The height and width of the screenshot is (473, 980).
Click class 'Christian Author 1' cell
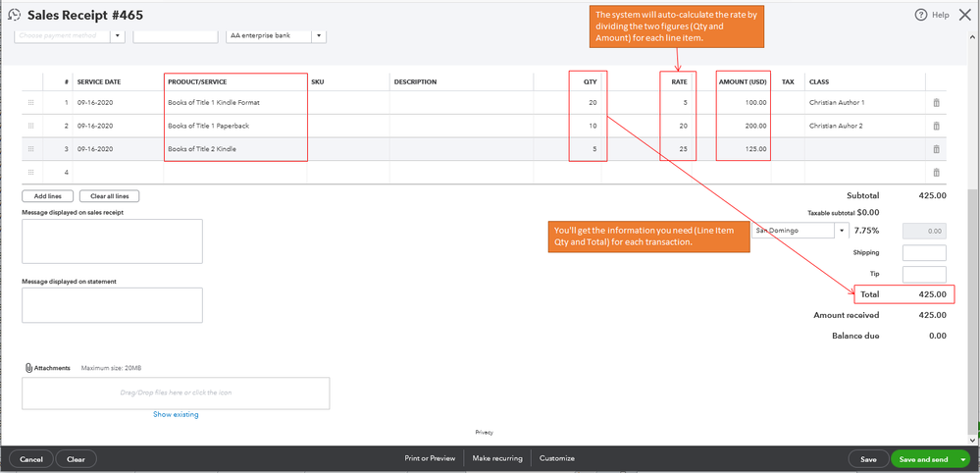pos(865,102)
